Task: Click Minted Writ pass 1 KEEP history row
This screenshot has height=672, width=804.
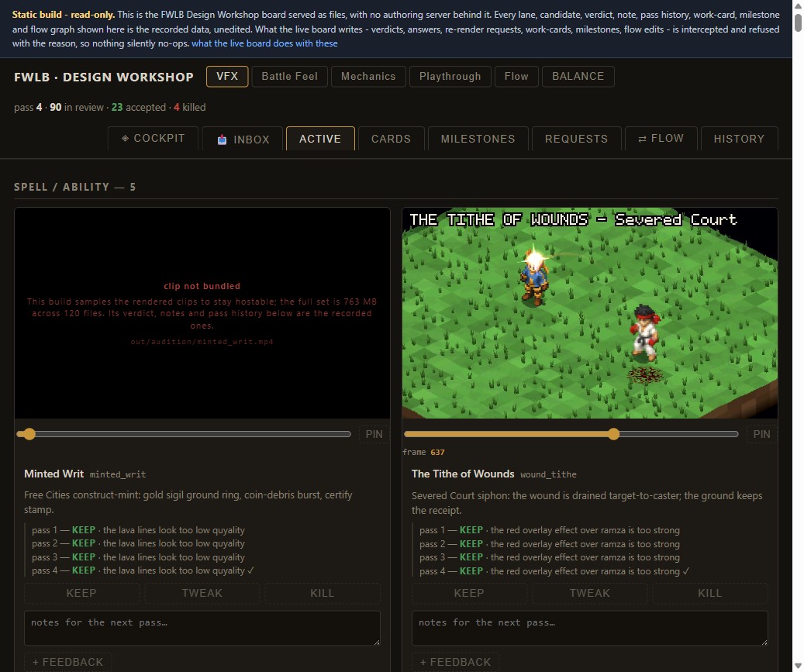Action: point(139,530)
